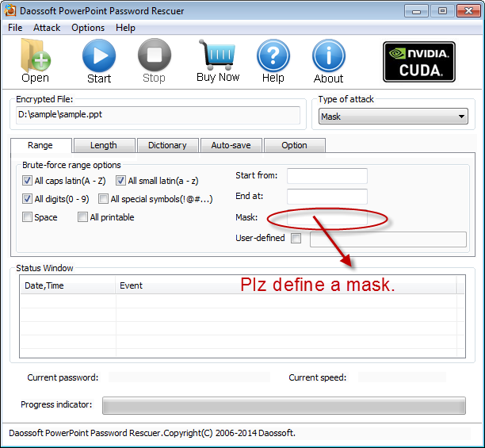Click the Help question mark icon

pyautogui.click(x=273, y=56)
